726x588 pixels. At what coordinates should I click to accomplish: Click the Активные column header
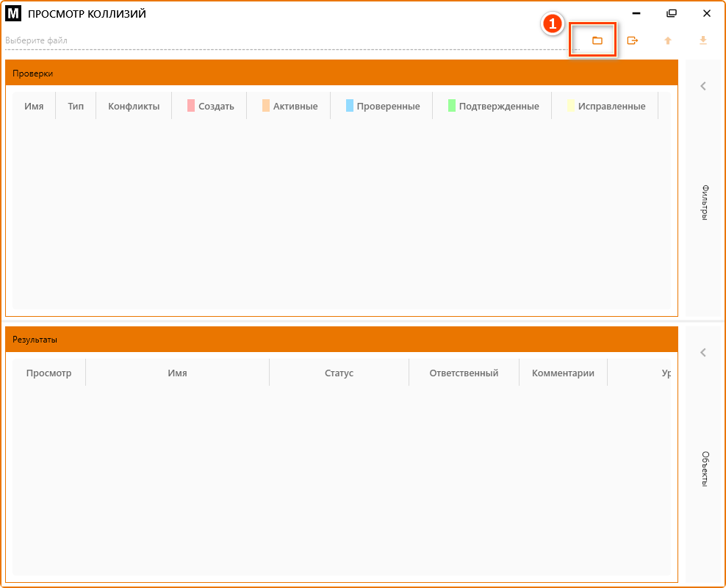pyautogui.click(x=295, y=106)
